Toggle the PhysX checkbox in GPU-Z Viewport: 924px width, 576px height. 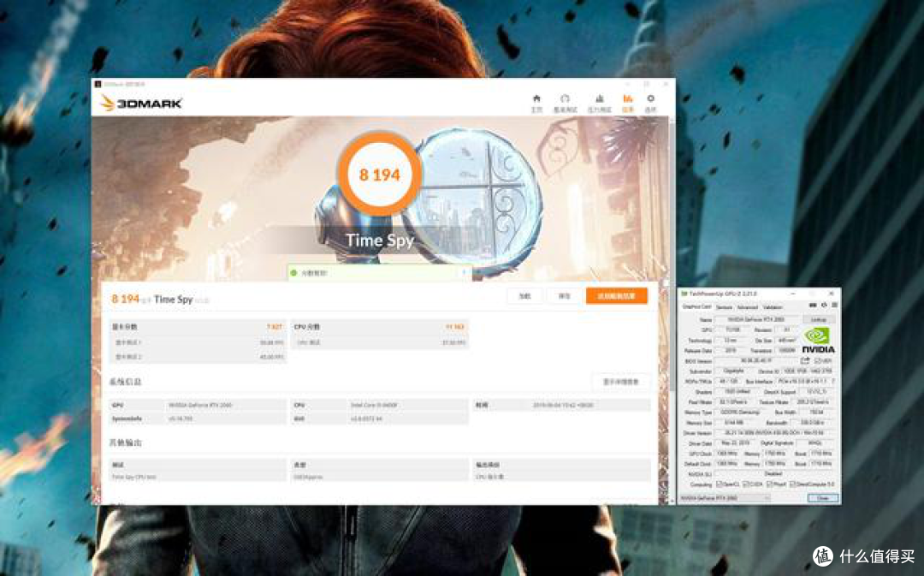coord(770,484)
